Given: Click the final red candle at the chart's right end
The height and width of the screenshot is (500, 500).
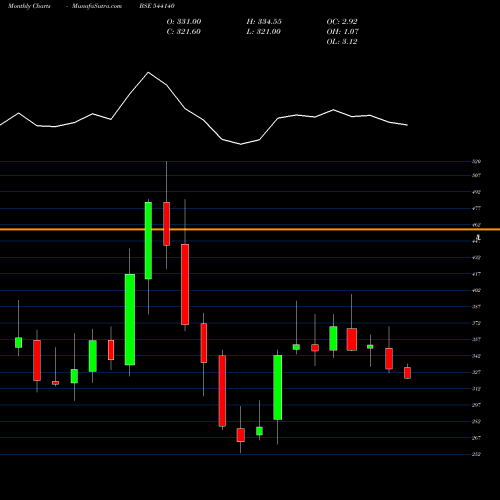Looking at the screenshot, I should [x=407, y=373].
